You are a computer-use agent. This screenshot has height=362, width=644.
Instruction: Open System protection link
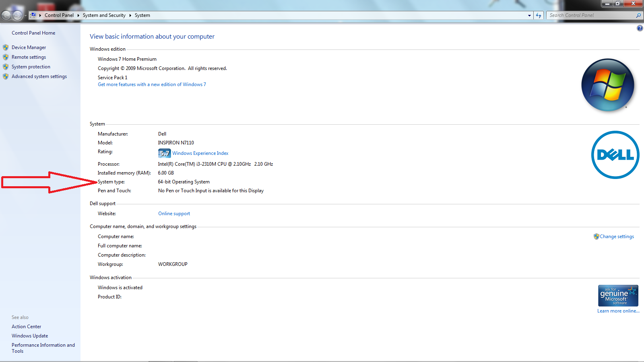(x=31, y=67)
